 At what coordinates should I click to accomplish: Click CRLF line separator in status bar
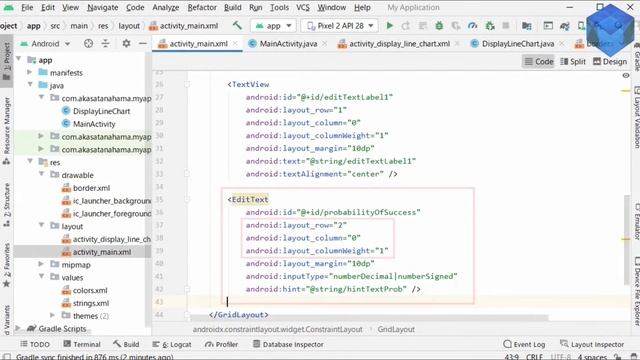(x=534, y=356)
